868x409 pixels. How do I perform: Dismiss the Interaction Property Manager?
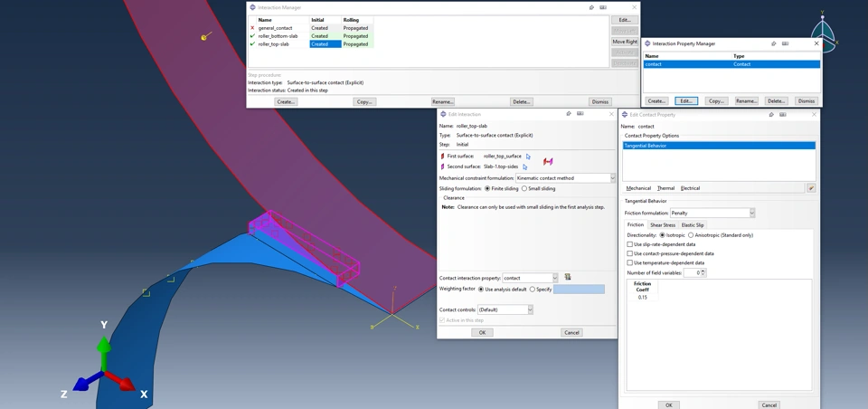tap(806, 100)
